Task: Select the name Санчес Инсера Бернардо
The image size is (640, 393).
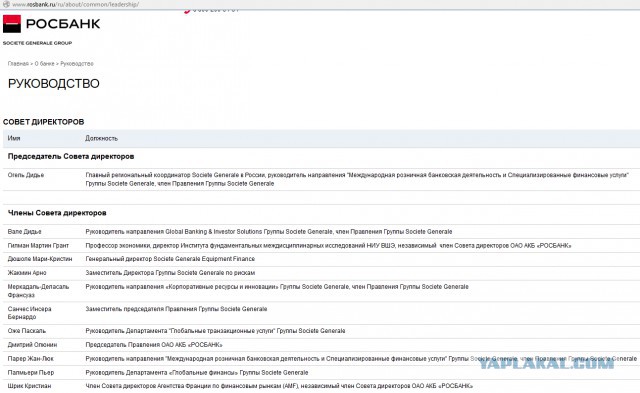Action: (x=29, y=313)
